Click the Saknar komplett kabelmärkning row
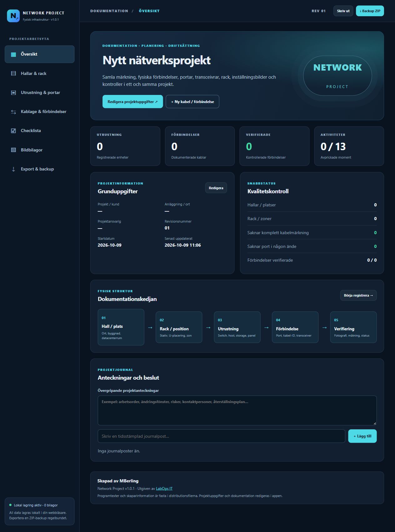 tap(312, 233)
